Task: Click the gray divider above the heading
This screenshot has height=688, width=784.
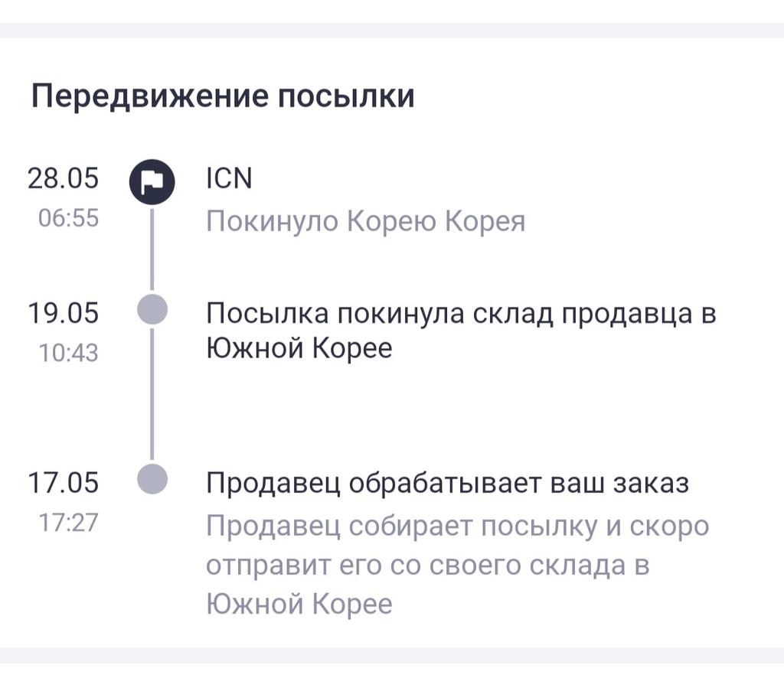Action: pos(392,30)
